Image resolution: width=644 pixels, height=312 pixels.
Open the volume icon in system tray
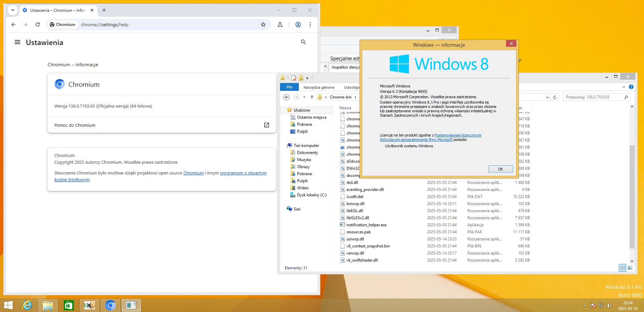[x=609, y=306]
